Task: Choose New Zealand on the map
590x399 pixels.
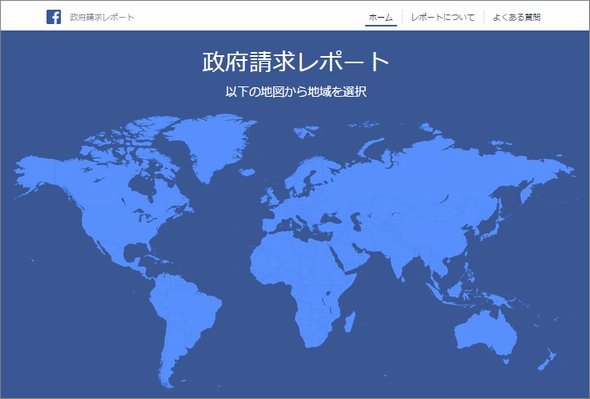Action: [x=547, y=360]
